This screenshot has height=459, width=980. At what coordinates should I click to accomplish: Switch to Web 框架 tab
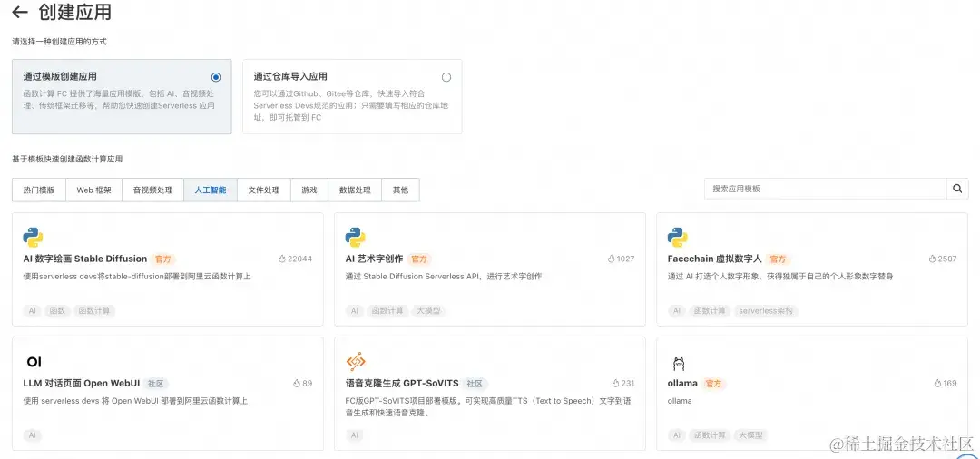point(93,190)
